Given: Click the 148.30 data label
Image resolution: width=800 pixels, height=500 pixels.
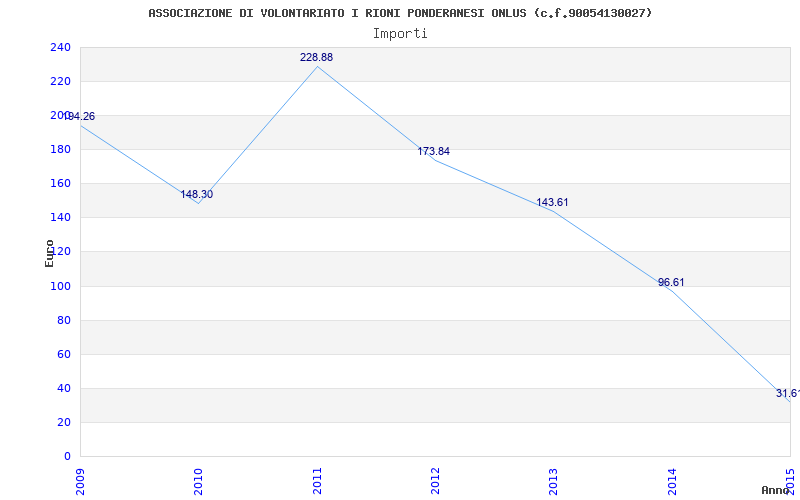Looking at the screenshot, I should pyautogui.click(x=196, y=194).
